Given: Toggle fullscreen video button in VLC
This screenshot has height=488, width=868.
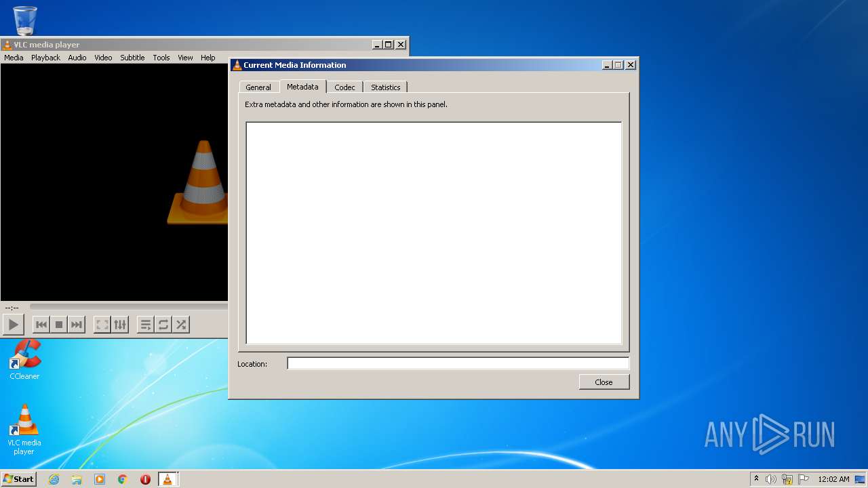Looking at the screenshot, I should 102,325.
